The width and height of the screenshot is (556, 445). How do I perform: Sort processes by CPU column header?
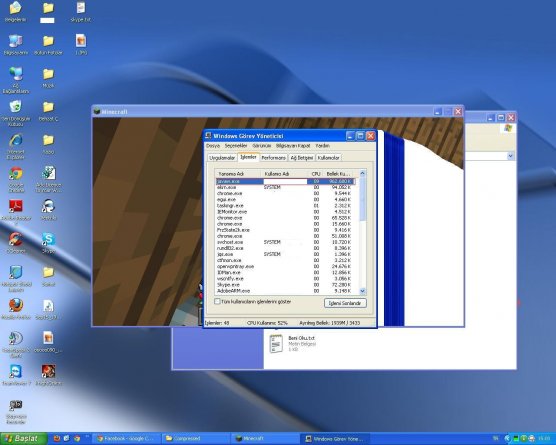tap(316, 174)
